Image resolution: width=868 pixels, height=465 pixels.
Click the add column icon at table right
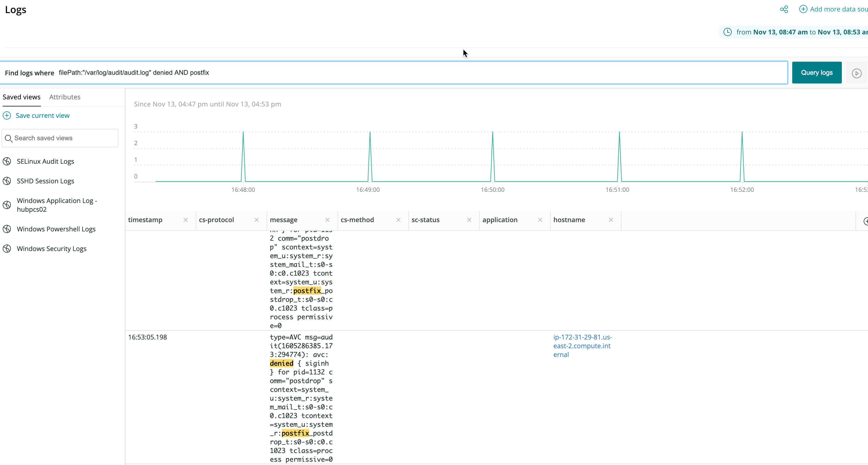click(865, 221)
